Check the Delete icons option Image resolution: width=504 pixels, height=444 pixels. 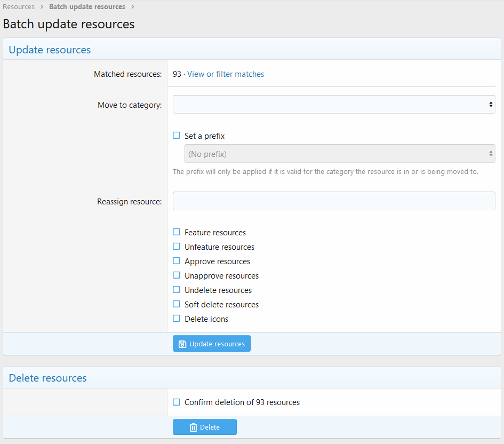(x=177, y=319)
